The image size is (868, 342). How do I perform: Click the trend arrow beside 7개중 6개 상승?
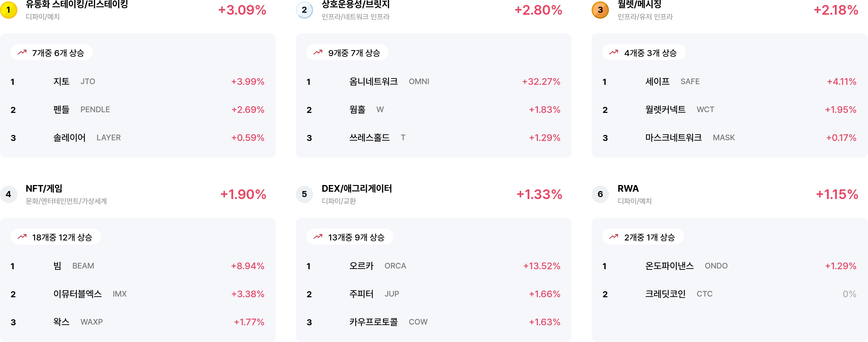pyautogui.click(x=22, y=52)
